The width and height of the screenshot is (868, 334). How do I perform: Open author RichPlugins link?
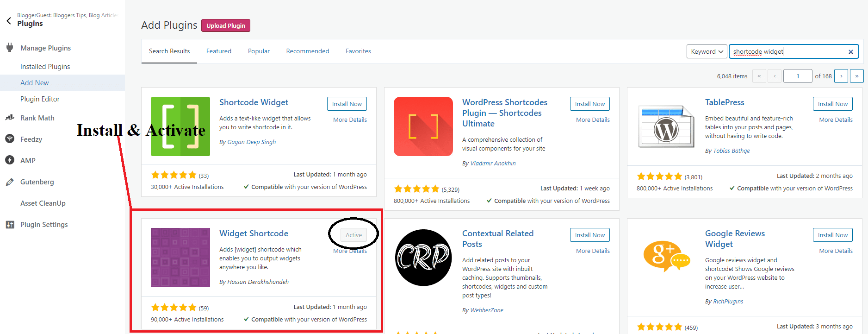tap(728, 302)
